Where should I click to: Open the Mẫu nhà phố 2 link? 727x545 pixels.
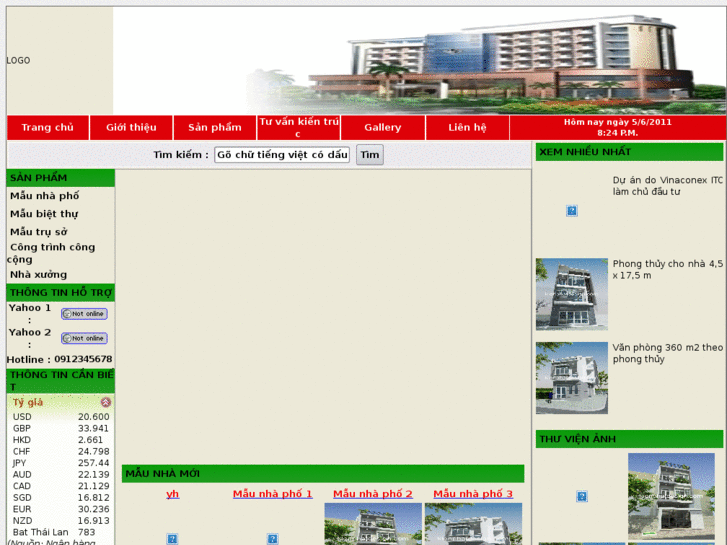tap(373, 494)
